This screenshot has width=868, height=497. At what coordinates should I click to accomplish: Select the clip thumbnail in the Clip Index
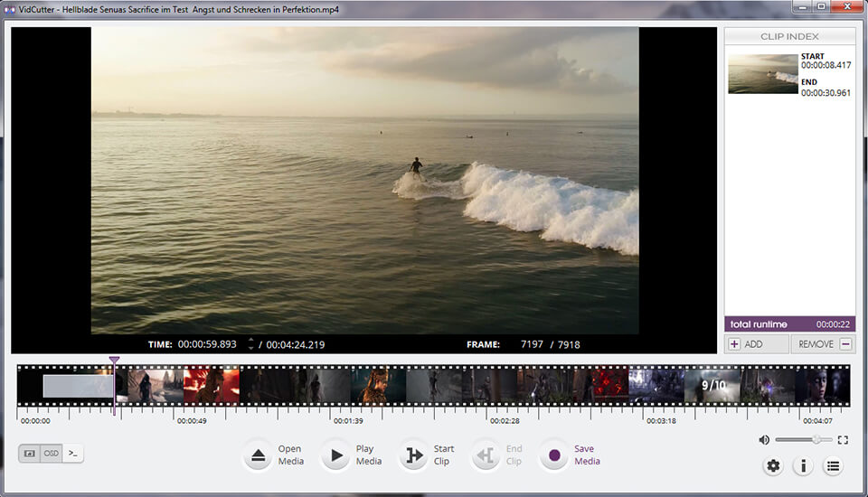coord(763,74)
